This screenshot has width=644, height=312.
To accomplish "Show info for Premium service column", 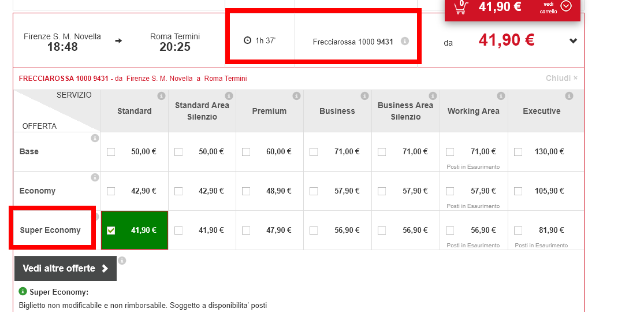I will coord(296,96).
